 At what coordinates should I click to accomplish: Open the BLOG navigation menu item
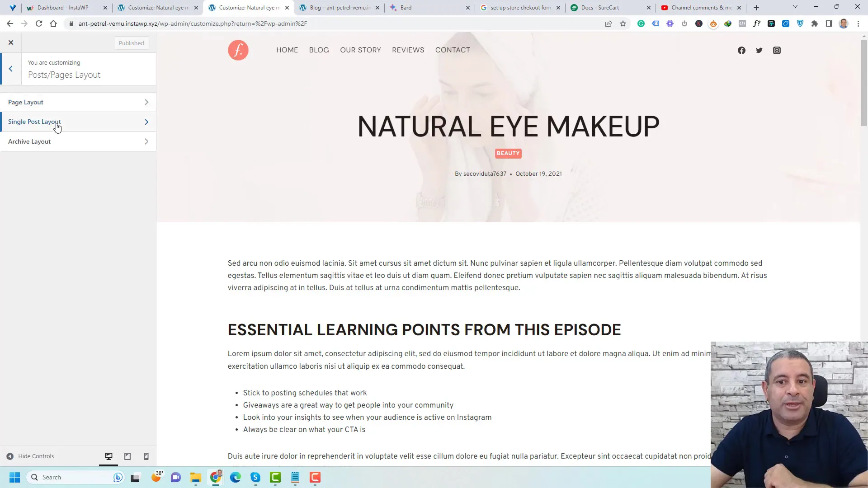pos(319,50)
